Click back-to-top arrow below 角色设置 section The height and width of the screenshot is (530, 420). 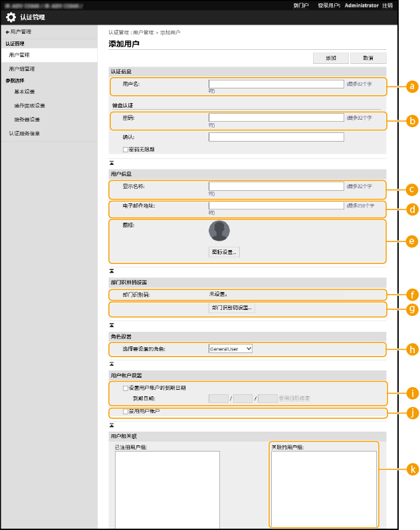[112, 365]
